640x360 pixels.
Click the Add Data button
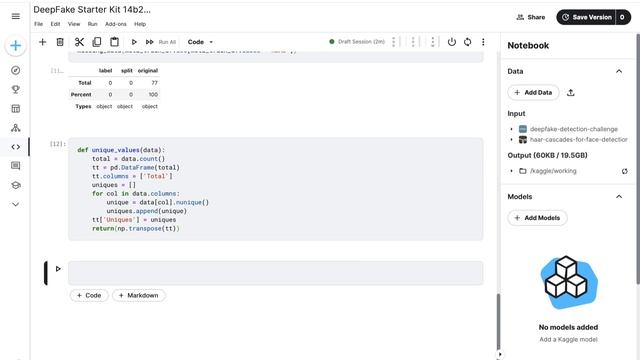[533, 93]
